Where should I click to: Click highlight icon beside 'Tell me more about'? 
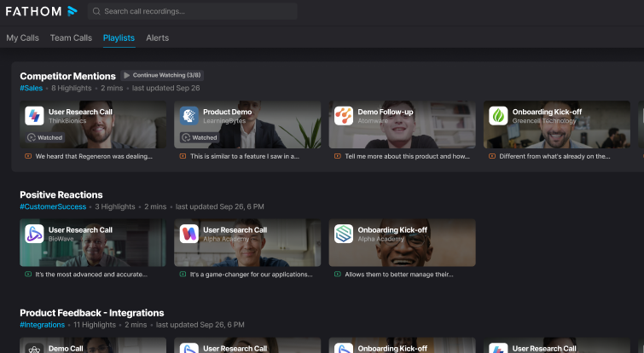(338, 156)
